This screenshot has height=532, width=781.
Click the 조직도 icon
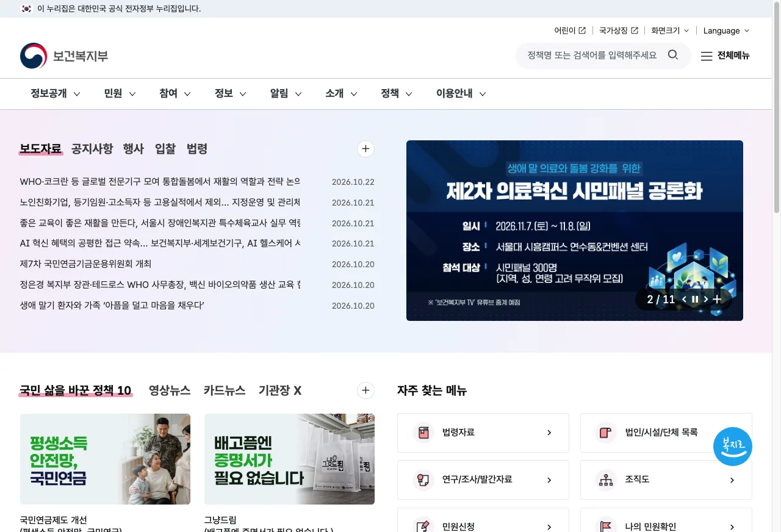point(605,480)
